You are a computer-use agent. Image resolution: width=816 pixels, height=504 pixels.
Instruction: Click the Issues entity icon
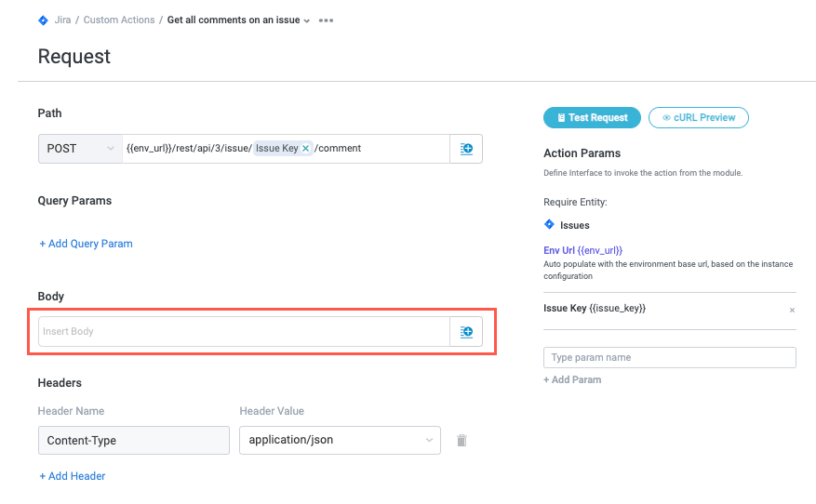tap(549, 225)
